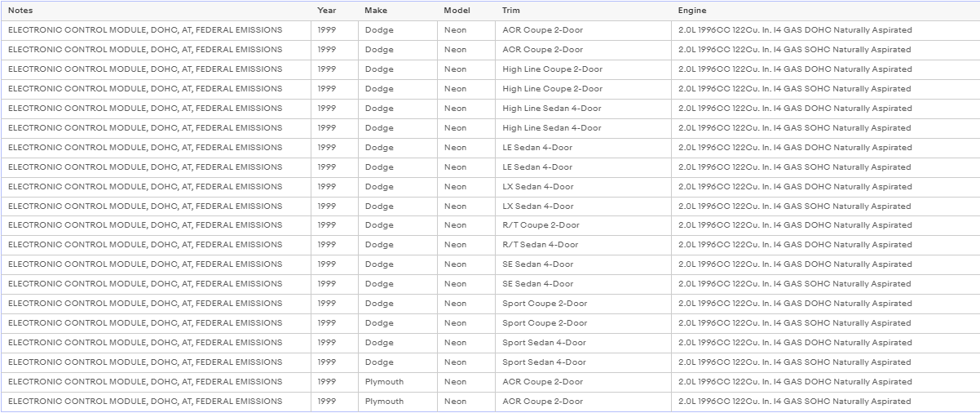Select the Trim column header
Screen dimensions: 980x413
[584, 11]
